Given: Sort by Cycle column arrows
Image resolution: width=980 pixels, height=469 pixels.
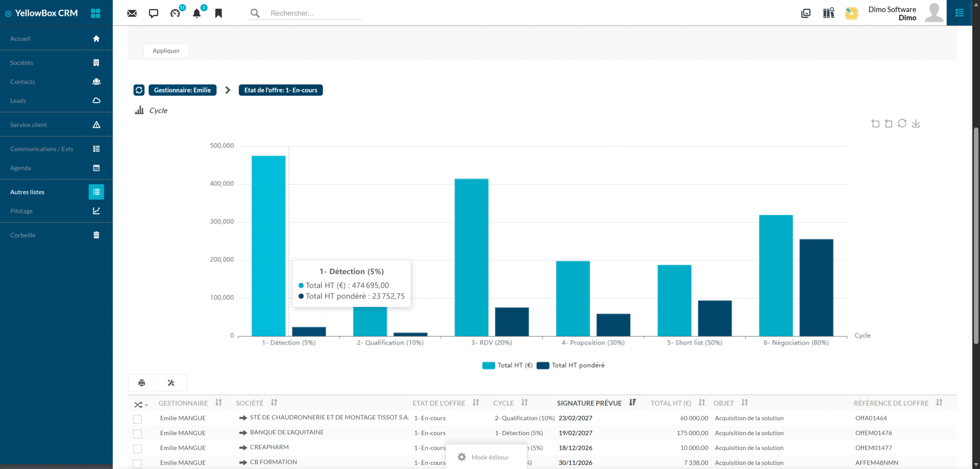Looking at the screenshot, I should pos(524,403).
